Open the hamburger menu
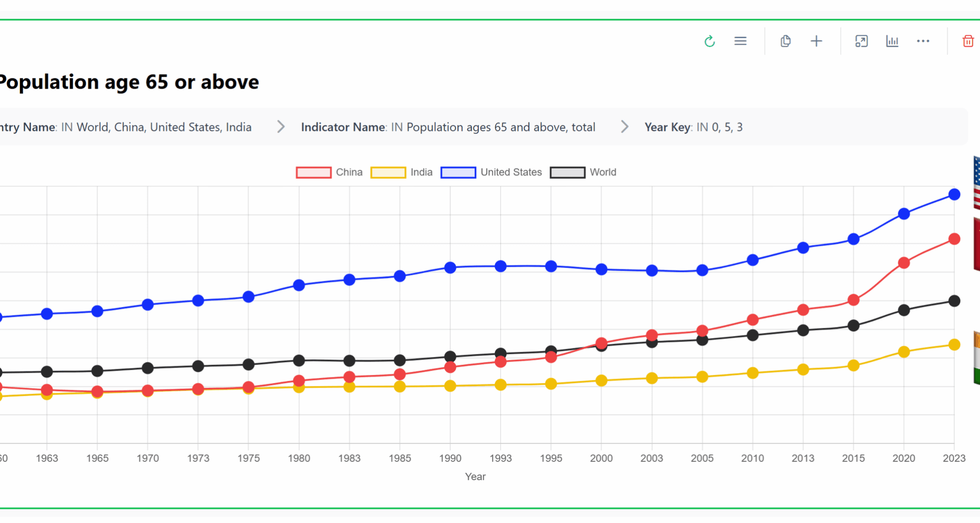 click(740, 41)
